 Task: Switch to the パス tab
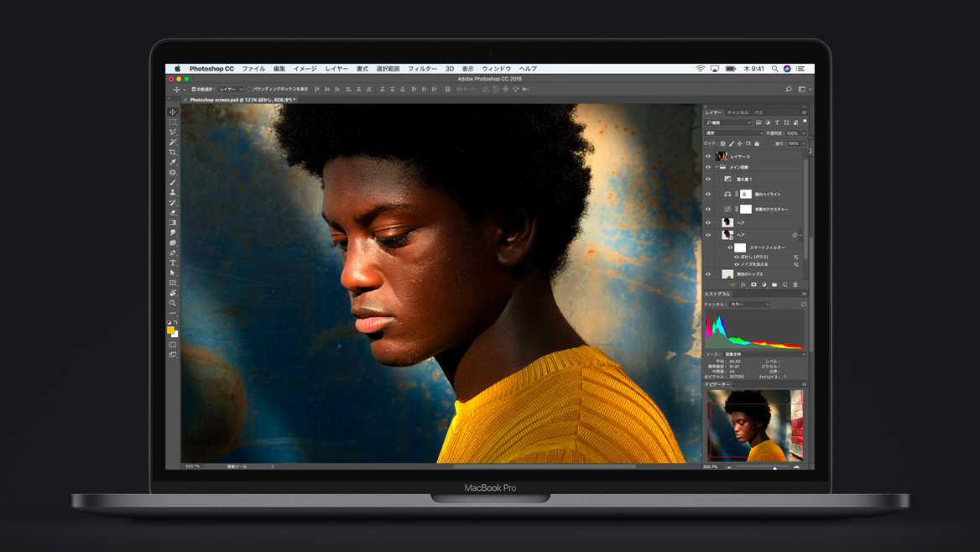[x=758, y=112]
